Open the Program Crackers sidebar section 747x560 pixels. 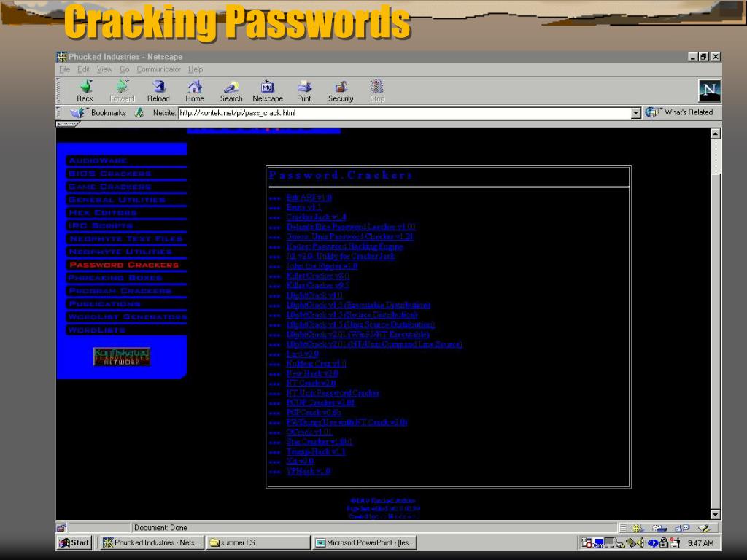[x=120, y=290]
